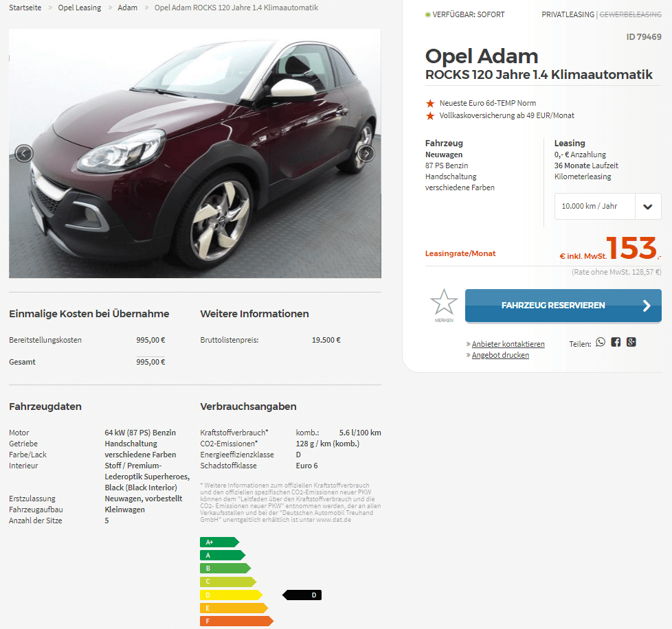Click the Bruttolistenpreis value 19.500 €
Image resolution: width=672 pixels, height=629 pixels.
point(326,340)
